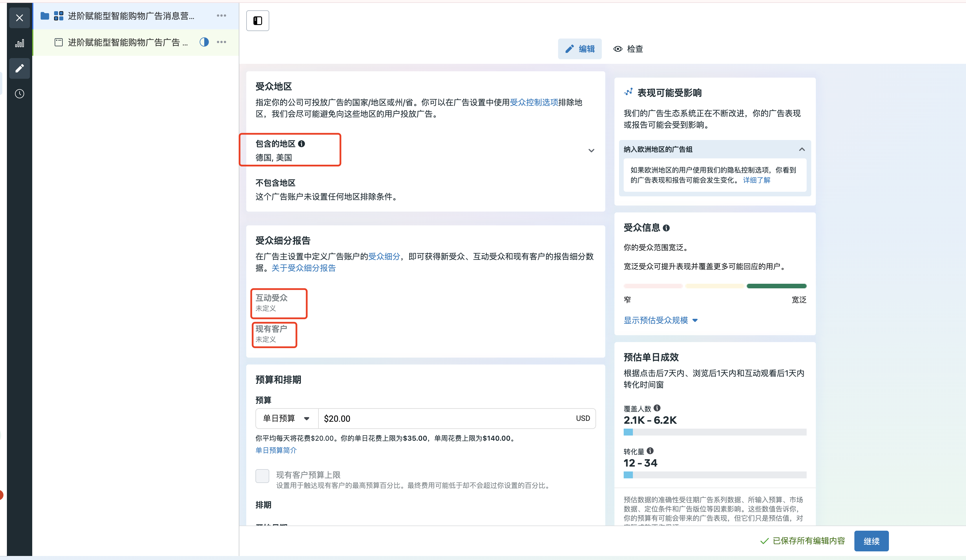The width and height of the screenshot is (966, 560).
Task: Click the half-filled draft status icon on ad row
Action: click(x=204, y=42)
